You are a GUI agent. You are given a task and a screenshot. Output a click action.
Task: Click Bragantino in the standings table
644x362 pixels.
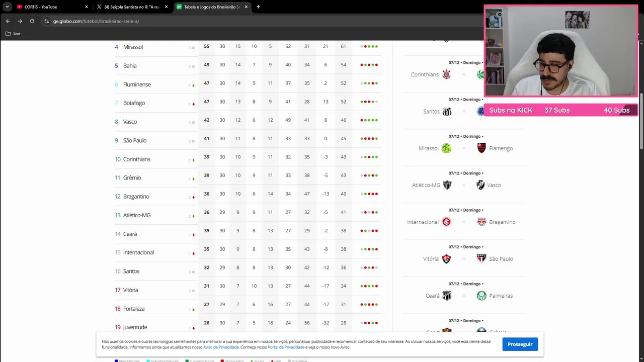136,197
